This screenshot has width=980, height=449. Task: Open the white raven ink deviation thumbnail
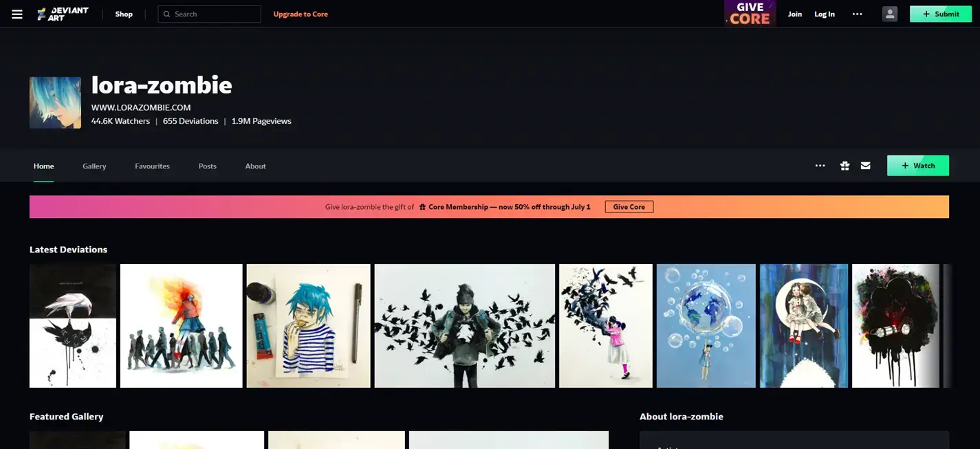pos(73,326)
